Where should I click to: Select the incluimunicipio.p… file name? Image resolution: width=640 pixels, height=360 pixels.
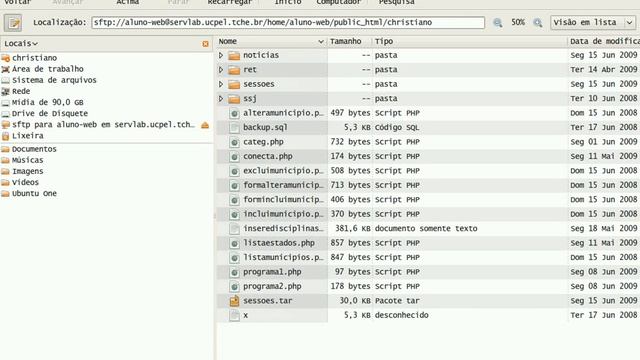click(283, 214)
